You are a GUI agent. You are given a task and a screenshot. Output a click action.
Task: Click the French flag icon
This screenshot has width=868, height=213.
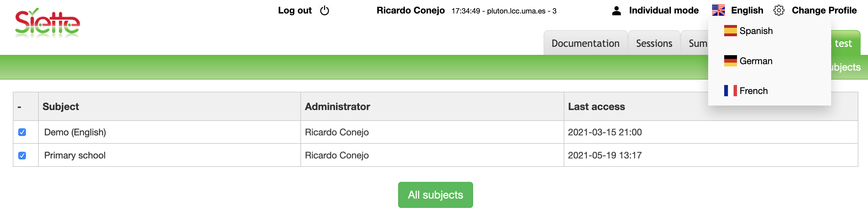point(730,91)
